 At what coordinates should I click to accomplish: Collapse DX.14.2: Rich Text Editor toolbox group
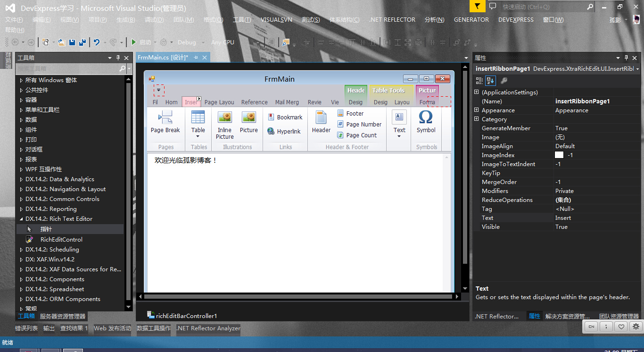tap(21, 219)
